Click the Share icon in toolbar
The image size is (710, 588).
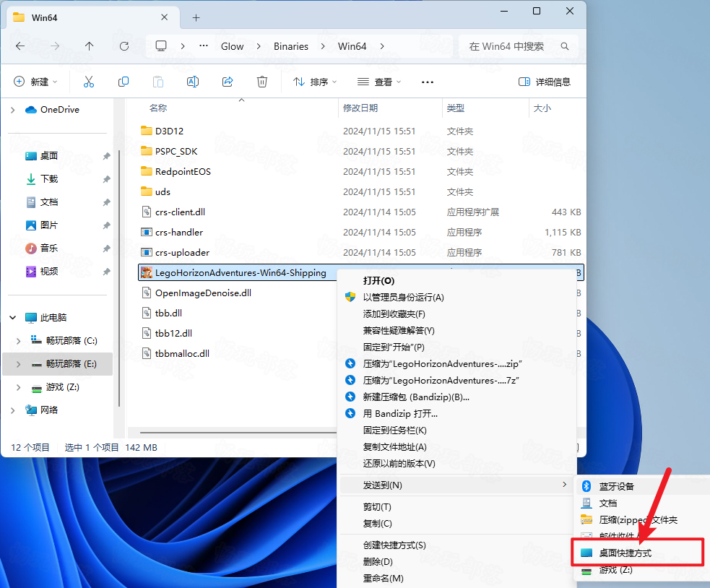pyautogui.click(x=228, y=82)
